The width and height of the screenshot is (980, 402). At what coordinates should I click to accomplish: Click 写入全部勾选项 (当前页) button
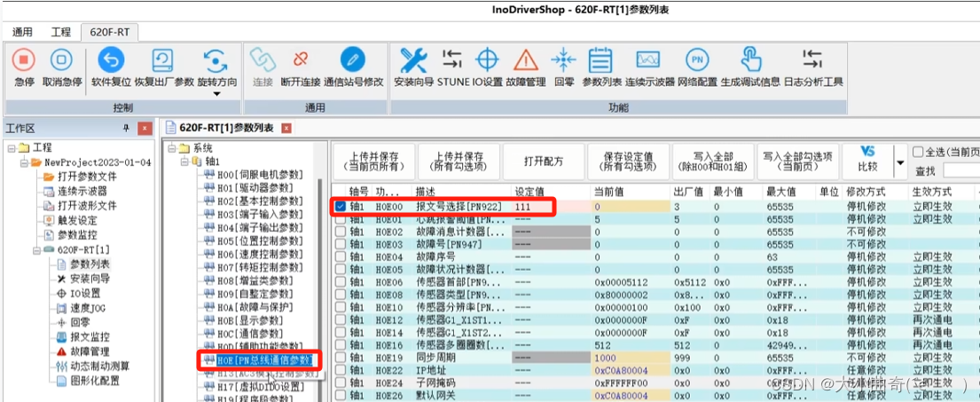tap(798, 162)
